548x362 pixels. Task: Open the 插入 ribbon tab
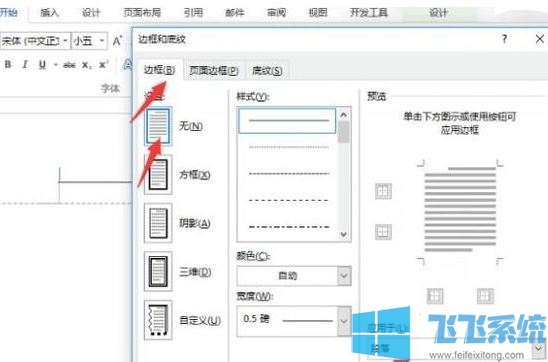tap(49, 13)
